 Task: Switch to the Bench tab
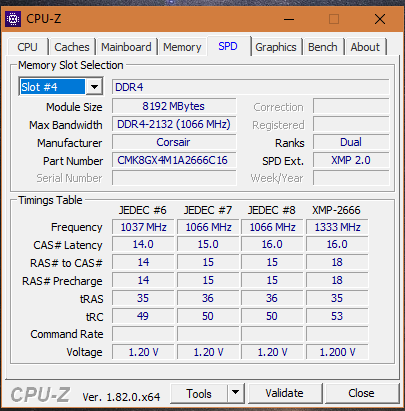(323, 47)
